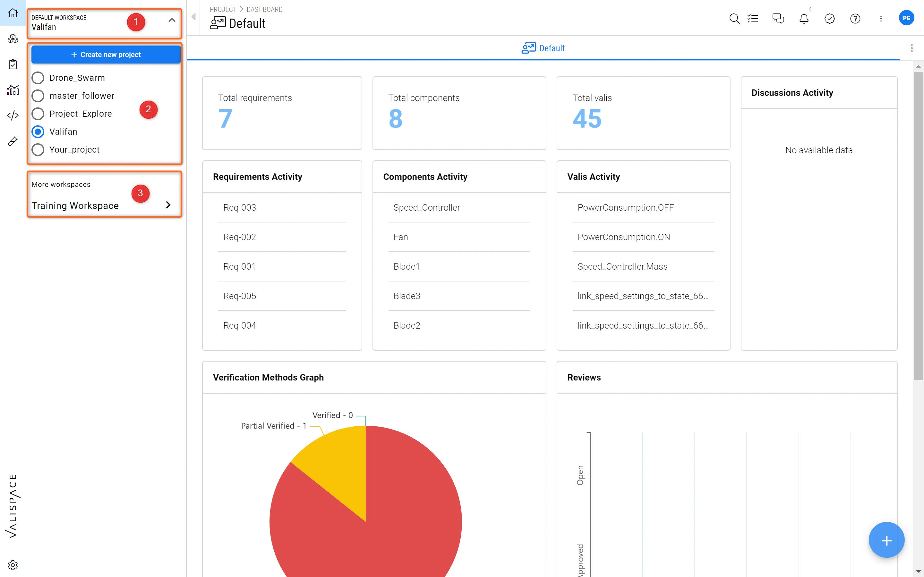Collapse the Default Workspace Valifan selector
924x577 pixels.
(x=172, y=20)
